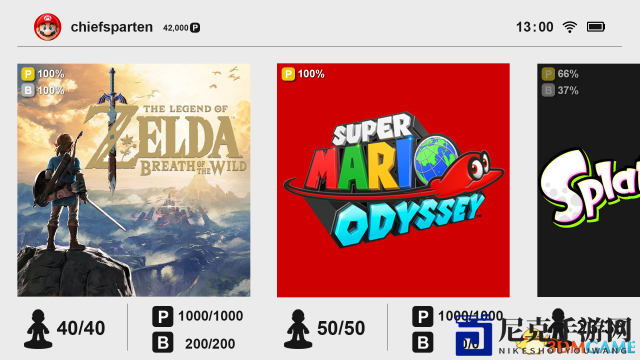The height and width of the screenshot is (360, 640).
Task: Select the black B icon next to 200/200
Action: point(162,342)
